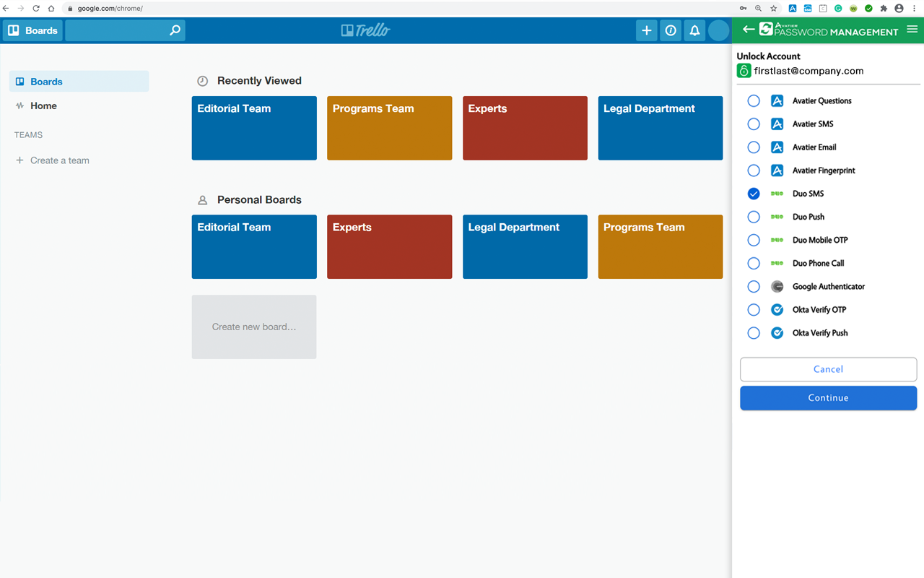Click the browser back arrow
This screenshot has width=924, height=578.
coord(6,9)
